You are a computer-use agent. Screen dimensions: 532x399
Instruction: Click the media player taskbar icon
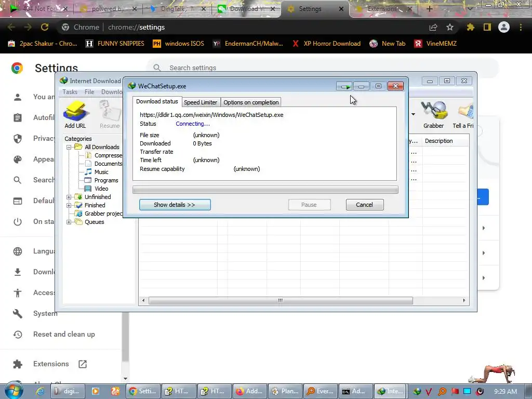pyautogui.click(x=96, y=392)
